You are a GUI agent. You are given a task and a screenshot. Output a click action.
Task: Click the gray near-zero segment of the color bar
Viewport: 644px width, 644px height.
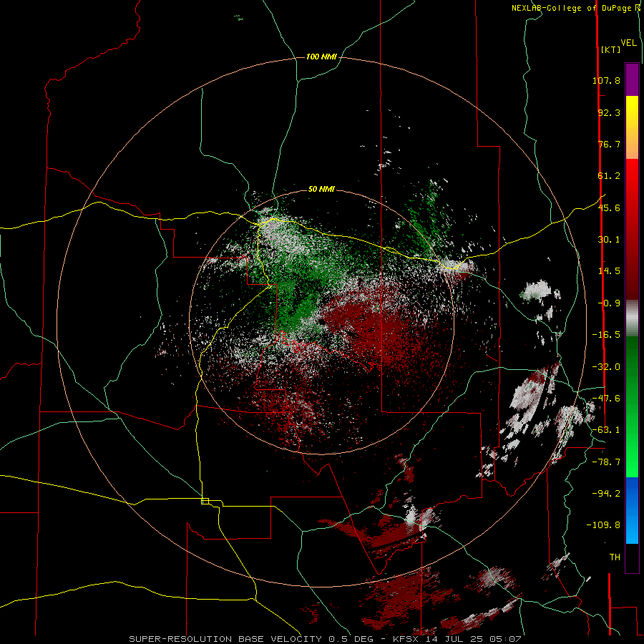(x=632, y=318)
